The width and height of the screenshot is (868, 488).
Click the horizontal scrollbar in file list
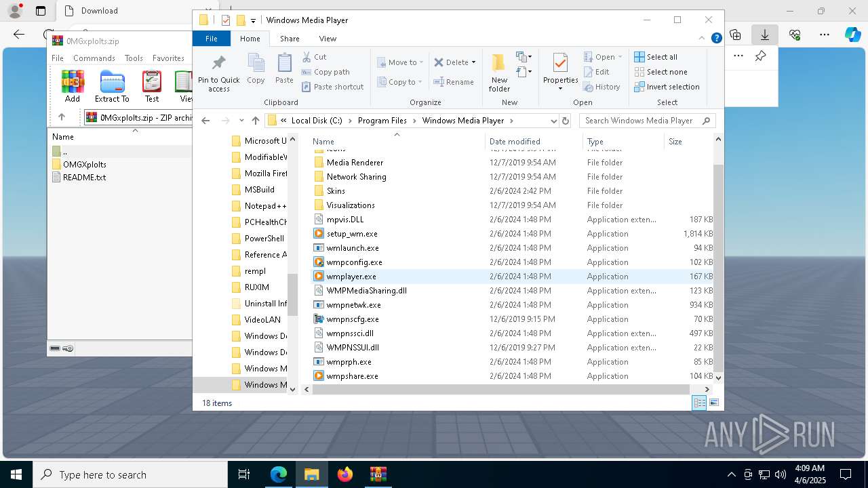point(502,390)
